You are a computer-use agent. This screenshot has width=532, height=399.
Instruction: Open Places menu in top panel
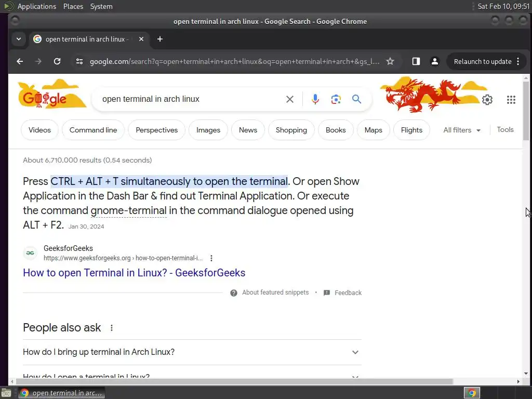[x=73, y=6]
